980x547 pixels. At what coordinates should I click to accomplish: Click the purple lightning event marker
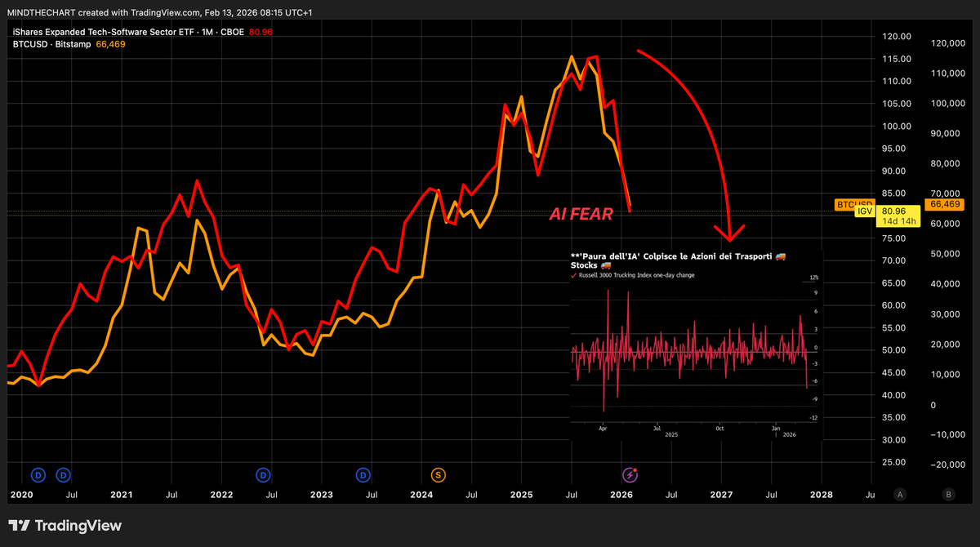click(630, 474)
